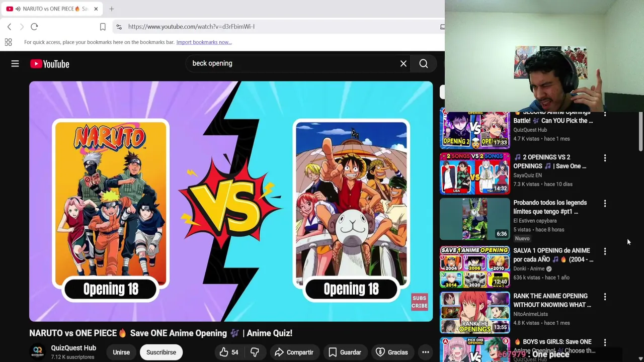Open RANK THE OPENINGS thumbnail

[475, 313]
